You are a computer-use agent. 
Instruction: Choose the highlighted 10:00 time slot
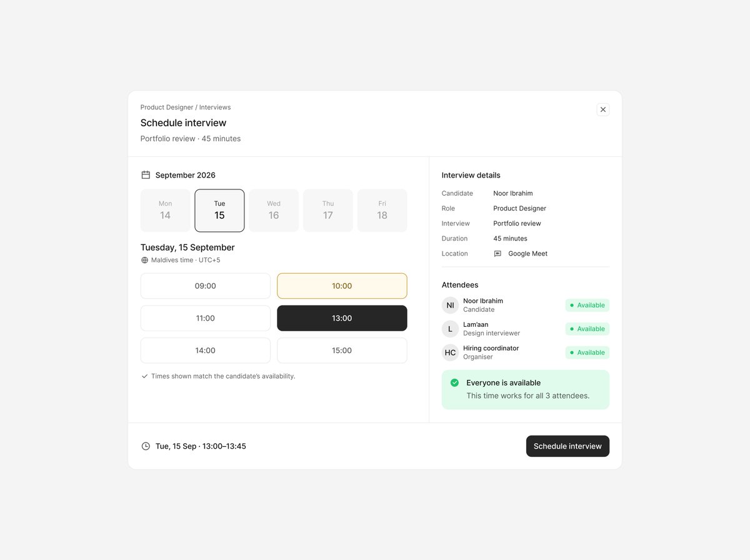pyautogui.click(x=342, y=286)
